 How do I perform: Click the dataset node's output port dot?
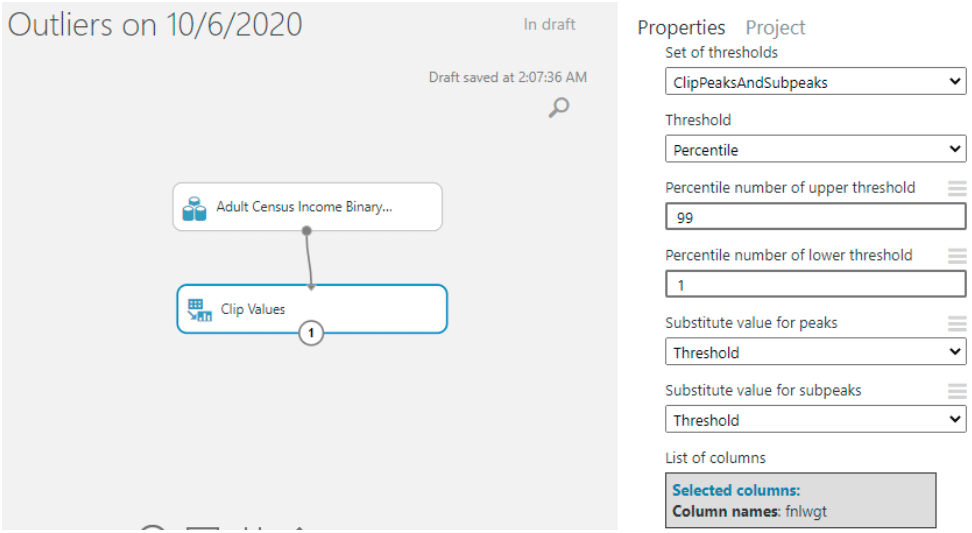[x=307, y=231]
